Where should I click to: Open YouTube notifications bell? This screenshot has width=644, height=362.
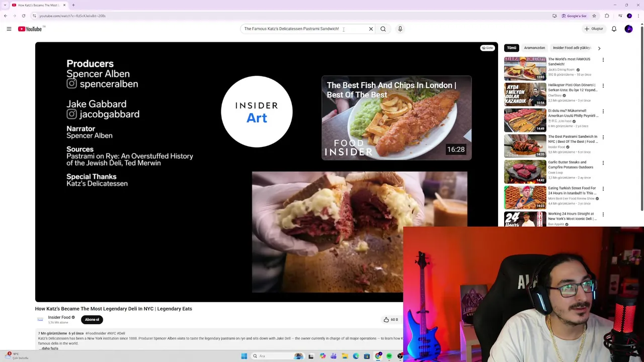(x=614, y=29)
